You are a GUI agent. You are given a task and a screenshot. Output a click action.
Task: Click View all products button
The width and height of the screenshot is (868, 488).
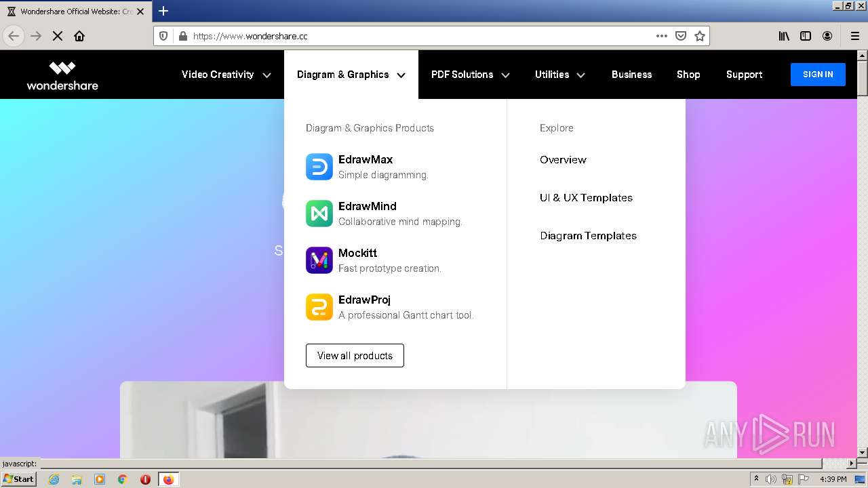pyautogui.click(x=355, y=356)
